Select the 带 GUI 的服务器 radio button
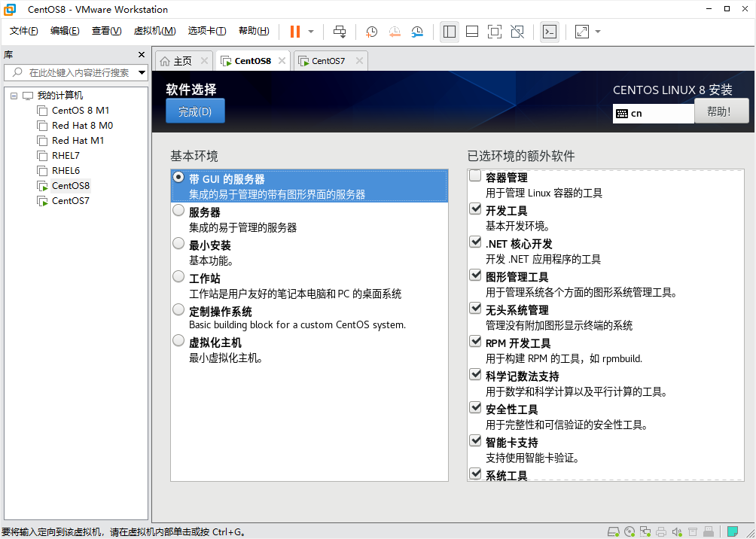 178,178
